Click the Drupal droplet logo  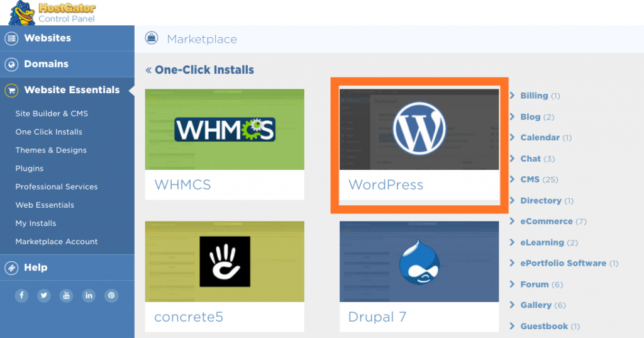click(x=419, y=262)
